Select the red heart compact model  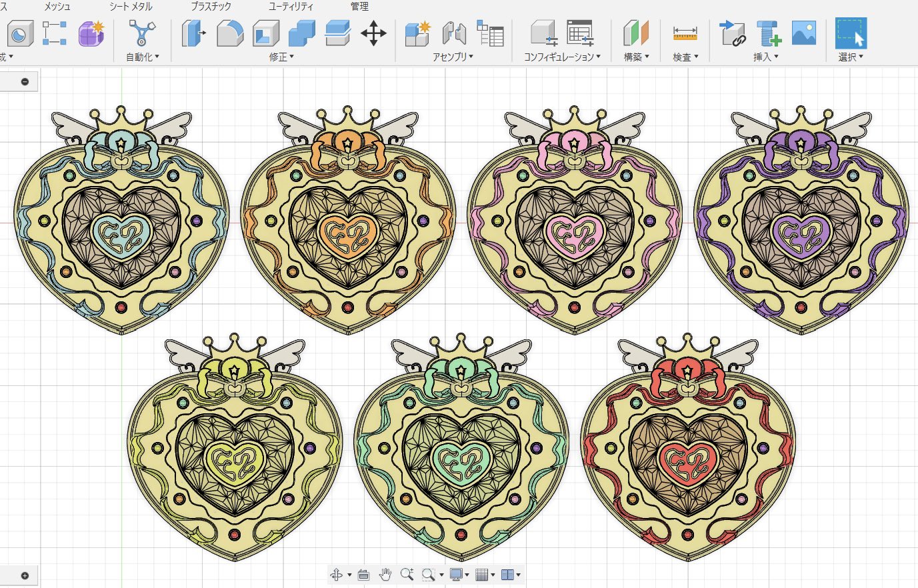tap(687, 447)
